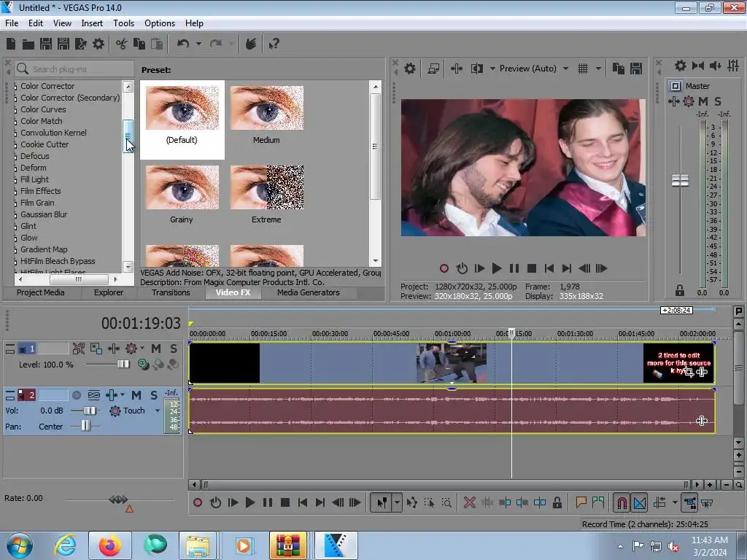Open Master FX flower icon

[x=689, y=101]
